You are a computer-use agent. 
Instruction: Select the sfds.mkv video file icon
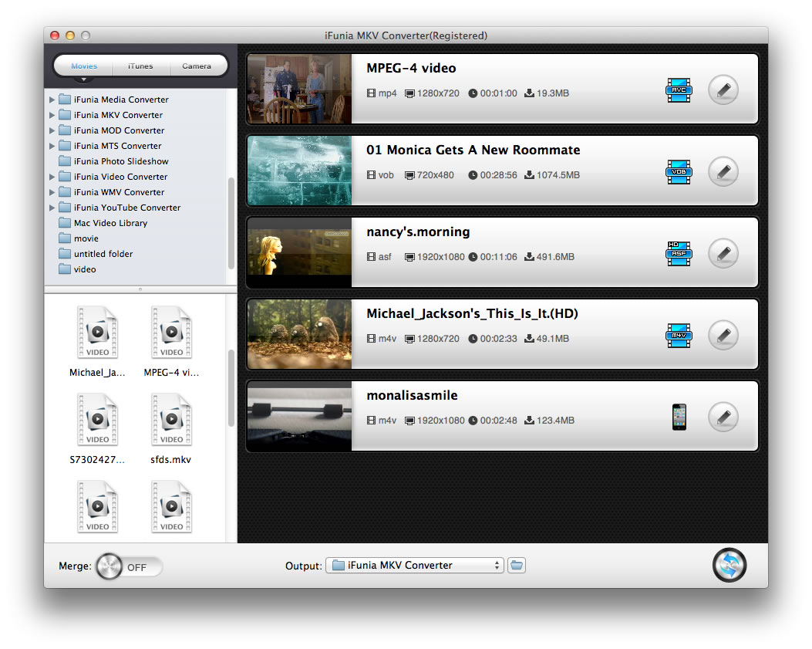pos(171,419)
